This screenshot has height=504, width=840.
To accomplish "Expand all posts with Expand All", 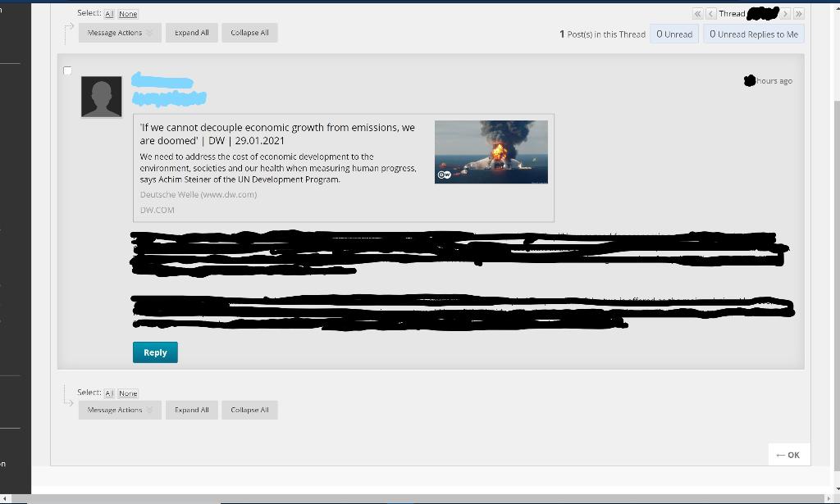I will coord(191,32).
